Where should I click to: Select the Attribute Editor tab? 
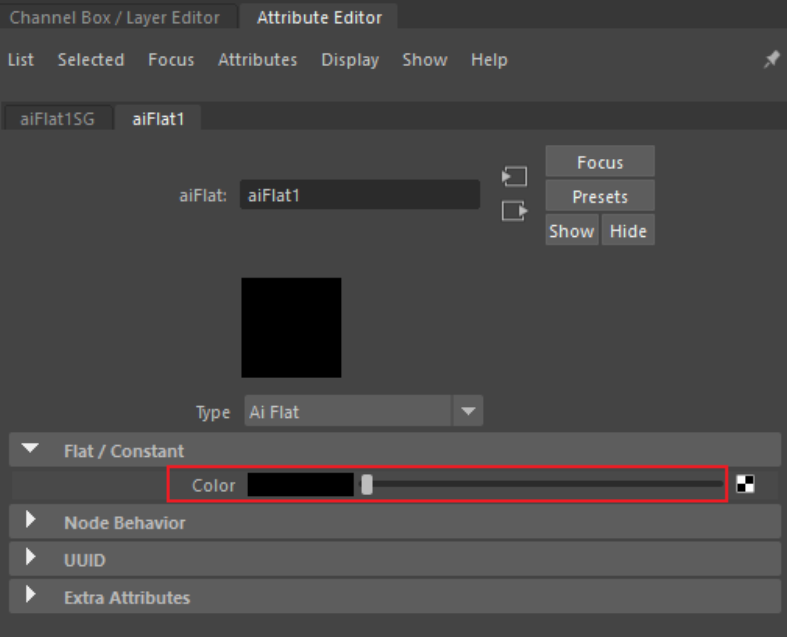click(x=319, y=18)
